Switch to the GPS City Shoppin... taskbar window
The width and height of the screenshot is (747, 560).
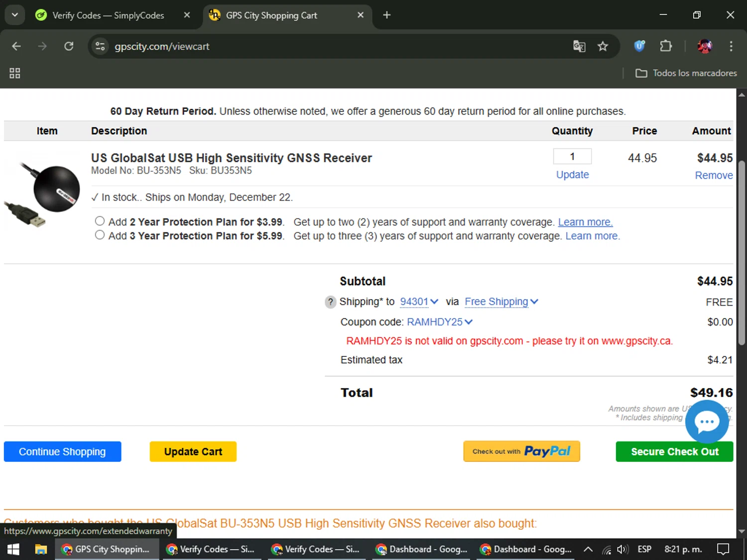pyautogui.click(x=107, y=549)
